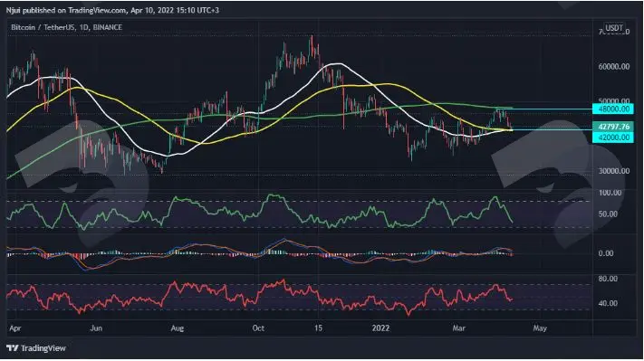
Task: Click the TradingView logo icon
Action: 13,347
